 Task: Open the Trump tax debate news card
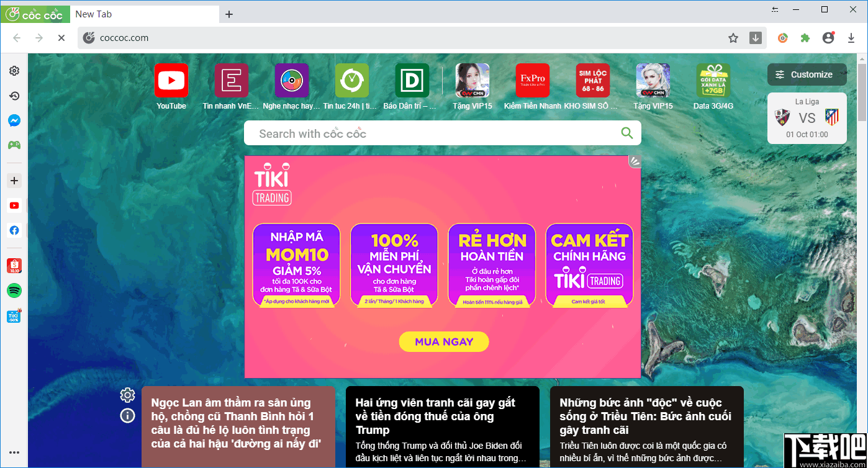[443, 427]
